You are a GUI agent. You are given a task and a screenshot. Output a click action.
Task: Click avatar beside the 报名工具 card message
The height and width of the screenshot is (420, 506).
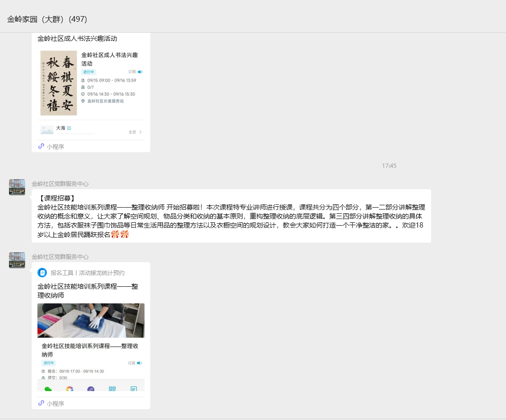[x=17, y=260]
